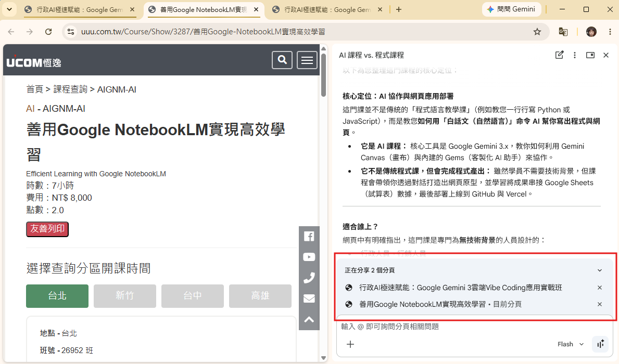
Task: Go back to previous page
Action: point(11,32)
